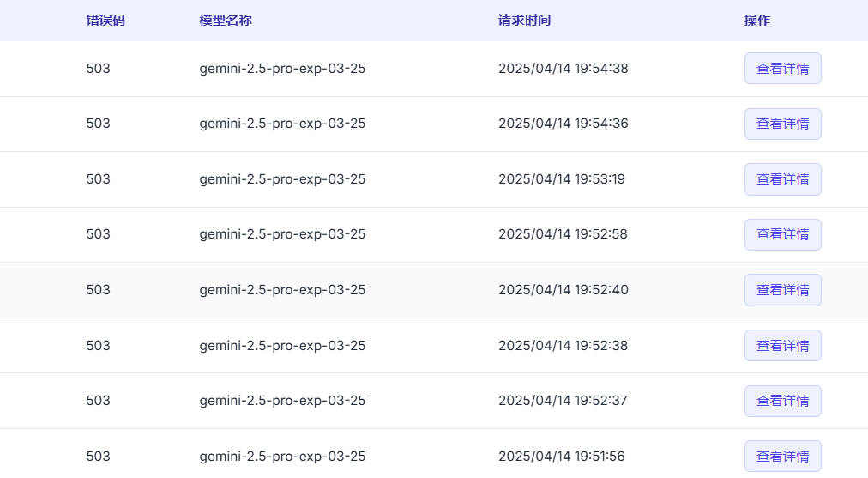Screen dimensions: 868x478
Task: Click error code 503 in the 19:54:36 row
Action: (x=98, y=123)
